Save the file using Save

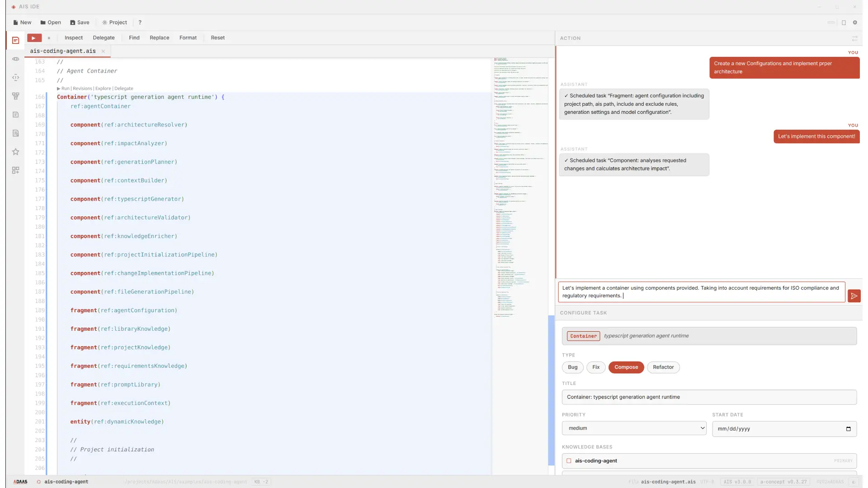[80, 23]
